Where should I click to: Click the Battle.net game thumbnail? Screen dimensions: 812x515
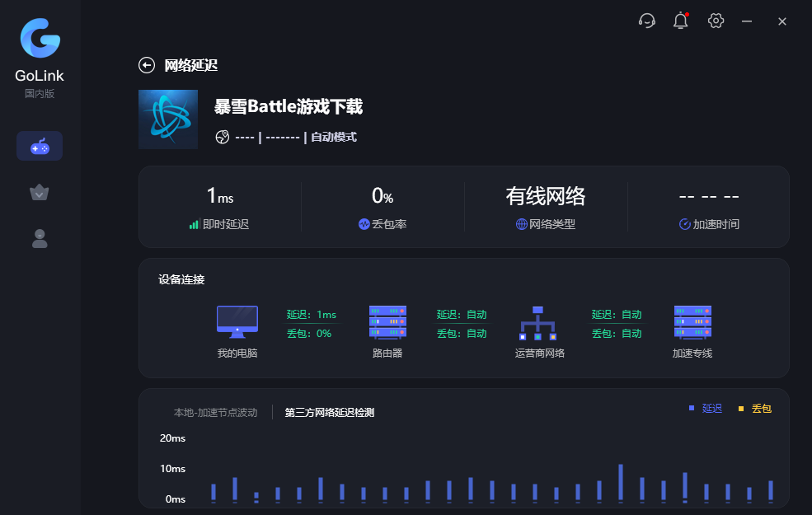pos(168,119)
